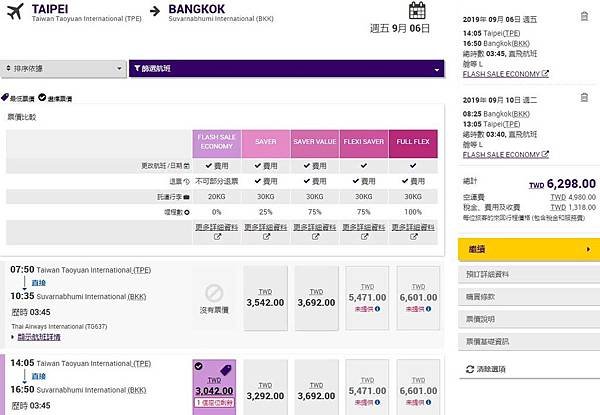Expand 票價說明 section
This screenshot has width=600, height=415.
tap(529, 319)
